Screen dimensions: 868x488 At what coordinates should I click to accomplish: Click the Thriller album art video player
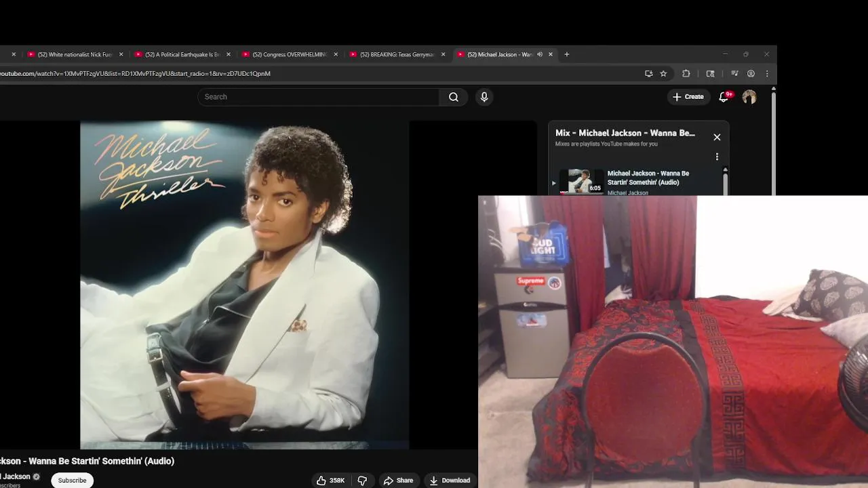pos(244,285)
